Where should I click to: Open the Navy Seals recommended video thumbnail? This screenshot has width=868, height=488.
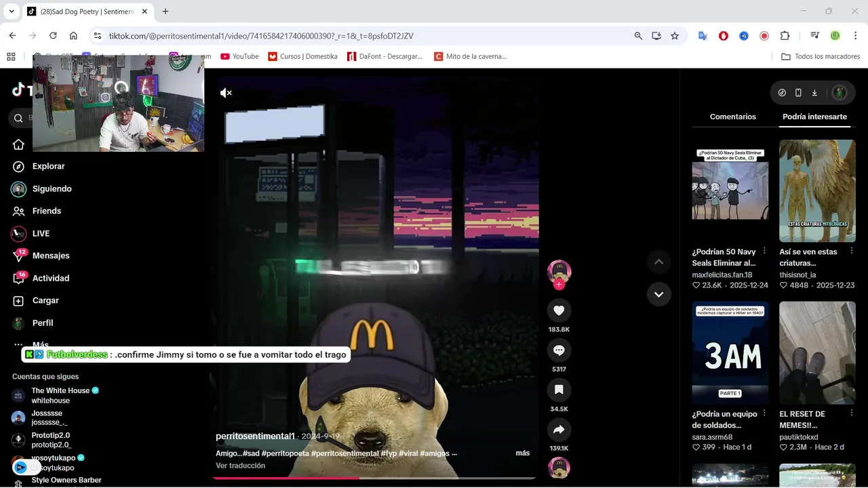(730, 191)
